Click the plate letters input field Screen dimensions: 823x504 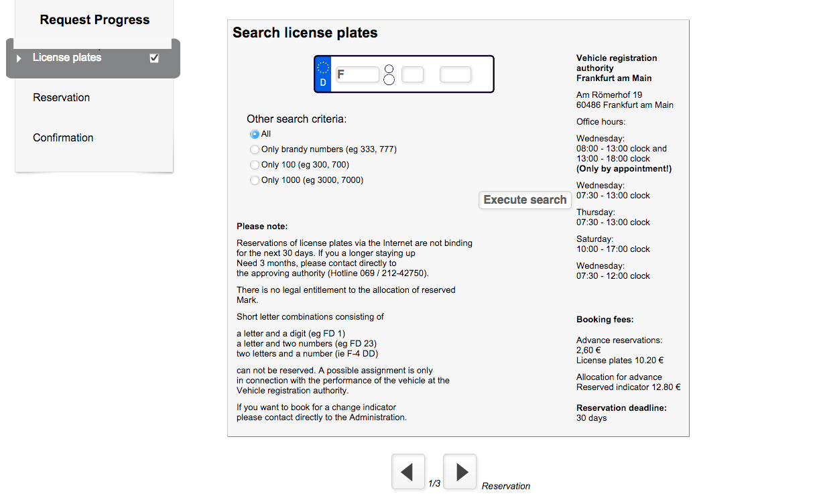pos(413,74)
